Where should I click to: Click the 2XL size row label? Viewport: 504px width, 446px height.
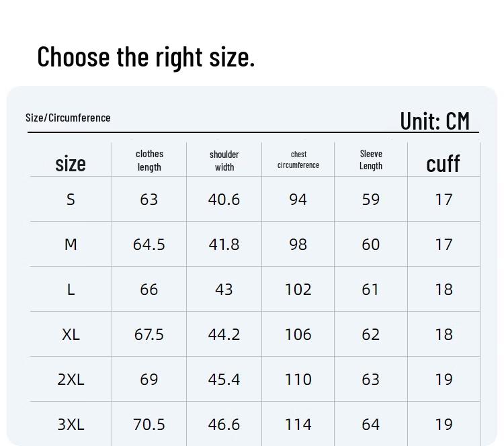(71, 380)
